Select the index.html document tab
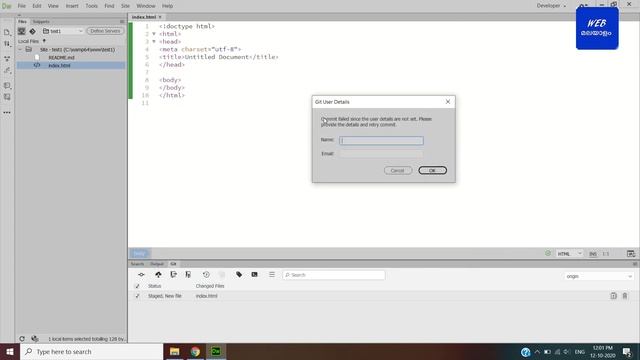 tap(144, 17)
